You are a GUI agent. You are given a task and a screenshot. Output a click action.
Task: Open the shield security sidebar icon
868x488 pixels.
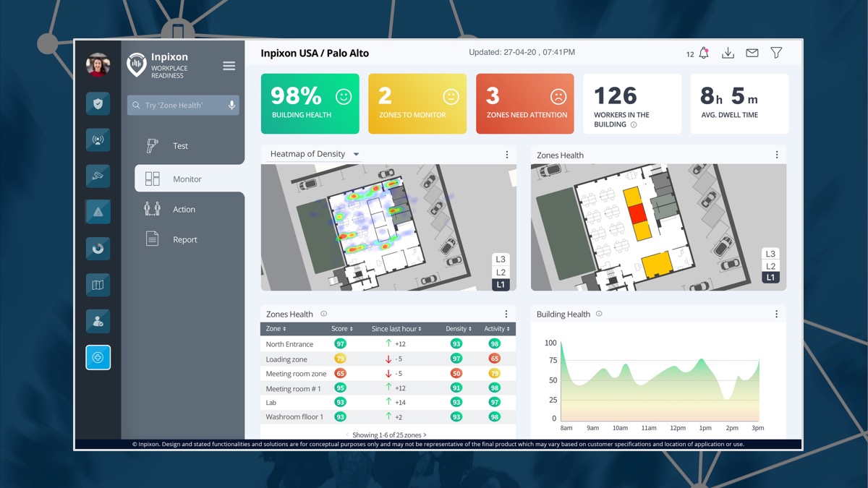click(98, 103)
